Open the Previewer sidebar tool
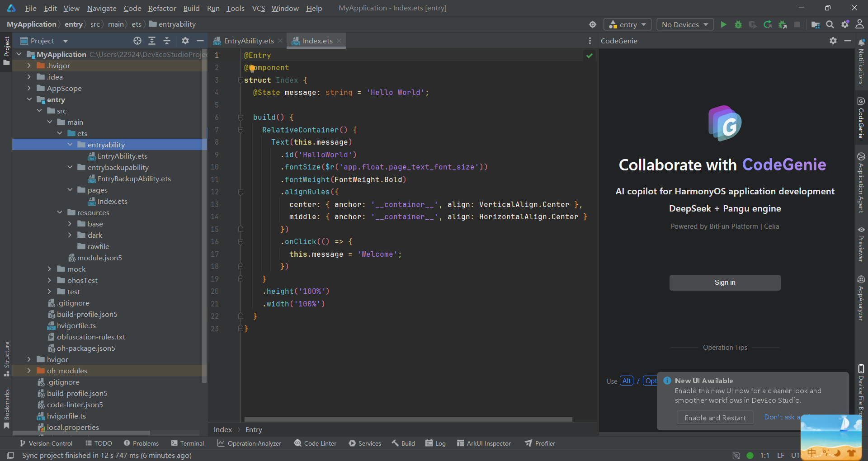This screenshot has height=461, width=868. (861, 244)
